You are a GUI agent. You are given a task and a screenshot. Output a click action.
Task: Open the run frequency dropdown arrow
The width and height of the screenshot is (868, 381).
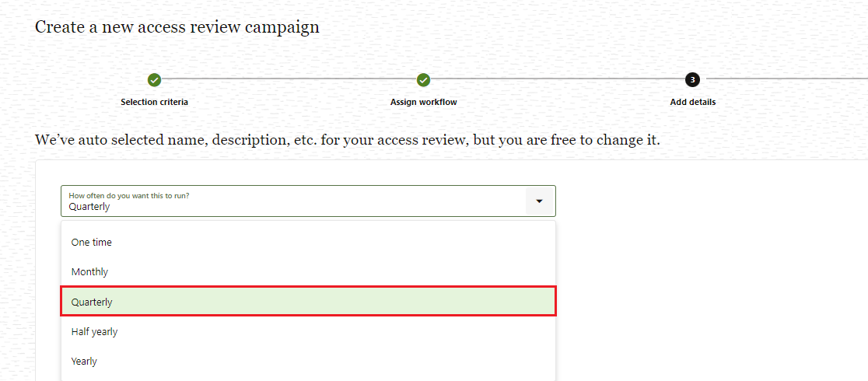coord(539,201)
